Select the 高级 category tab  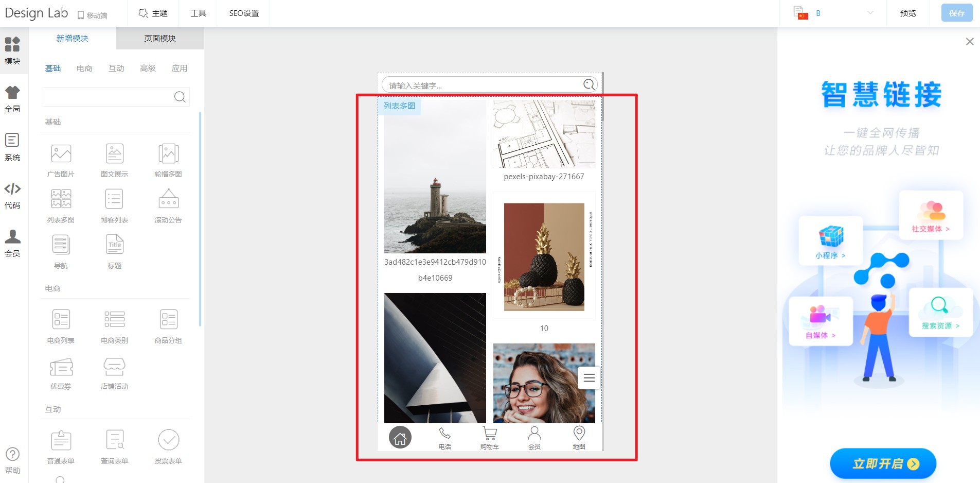point(148,68)
